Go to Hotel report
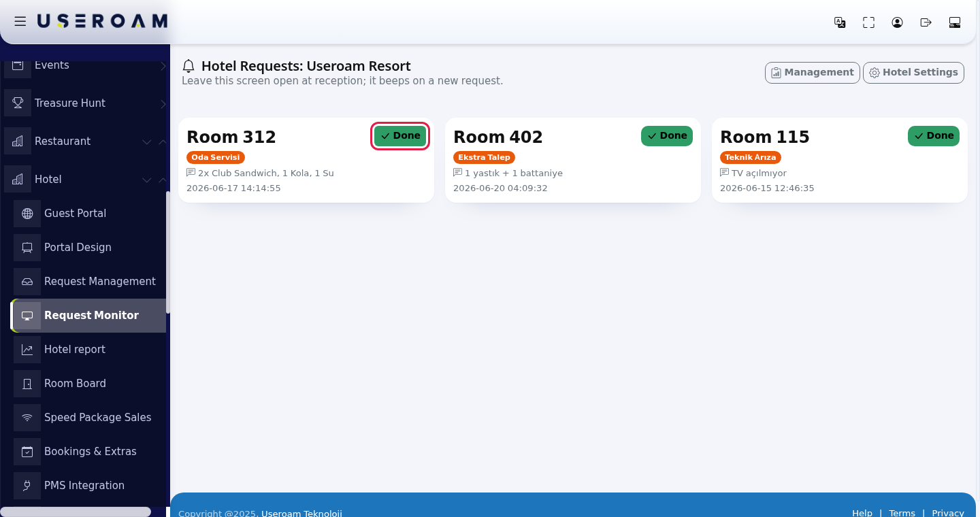This screenshot has width=980, height=517. 90,350
